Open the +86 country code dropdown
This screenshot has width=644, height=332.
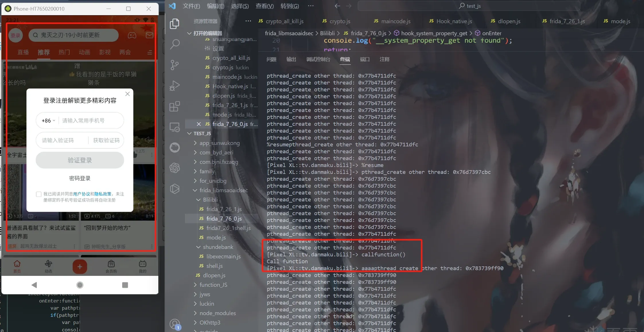point(48,121)
